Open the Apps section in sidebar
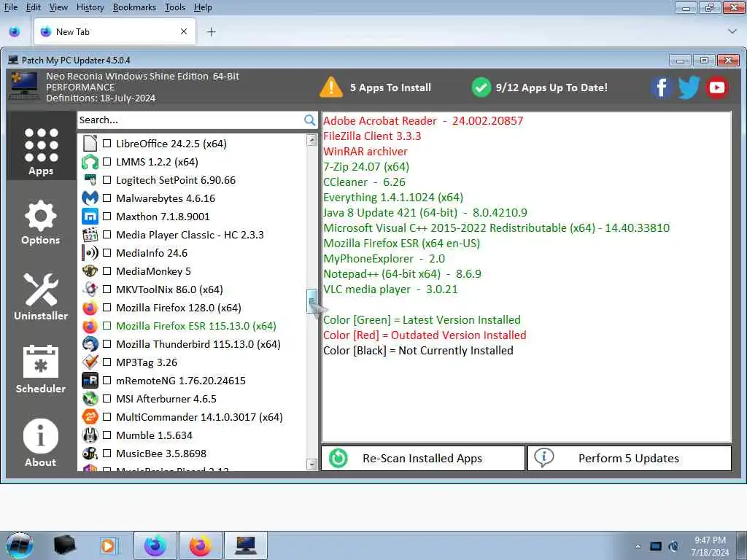The width and height of the screenshot is (747, 560). (x=41, y=146)
